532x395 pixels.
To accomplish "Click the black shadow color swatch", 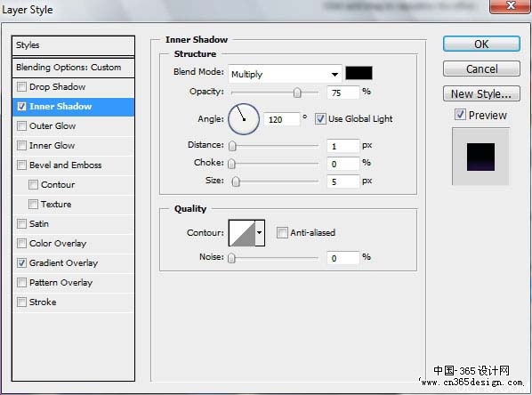I will tap(359, 73).
